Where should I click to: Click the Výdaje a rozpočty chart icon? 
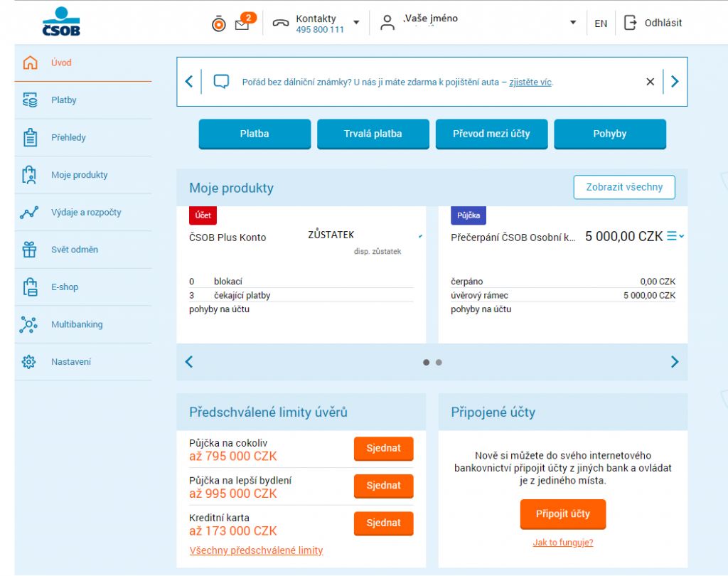pyautogui.click(x=29, y=213)
